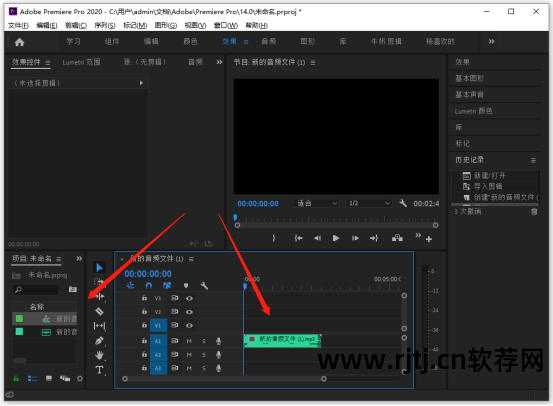This screenshot has width=553, height=406.
Task: Step back one frame
Action: tap(317, 238)
